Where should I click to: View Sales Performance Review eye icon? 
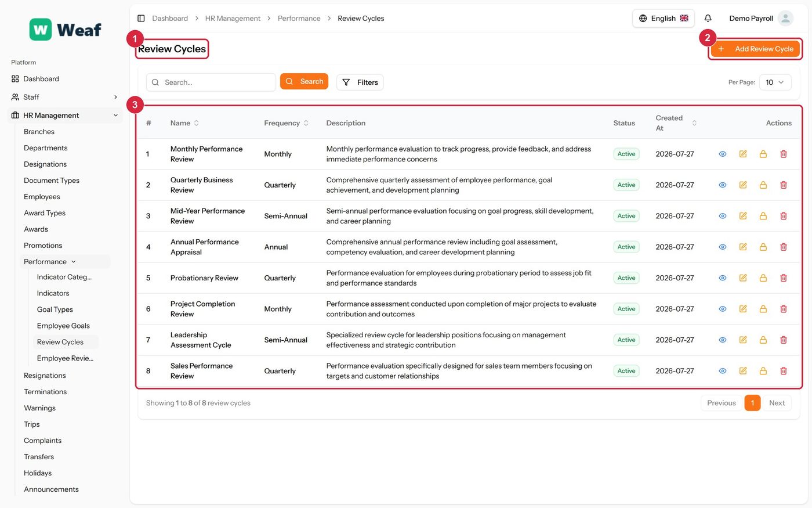click(723, 371)
